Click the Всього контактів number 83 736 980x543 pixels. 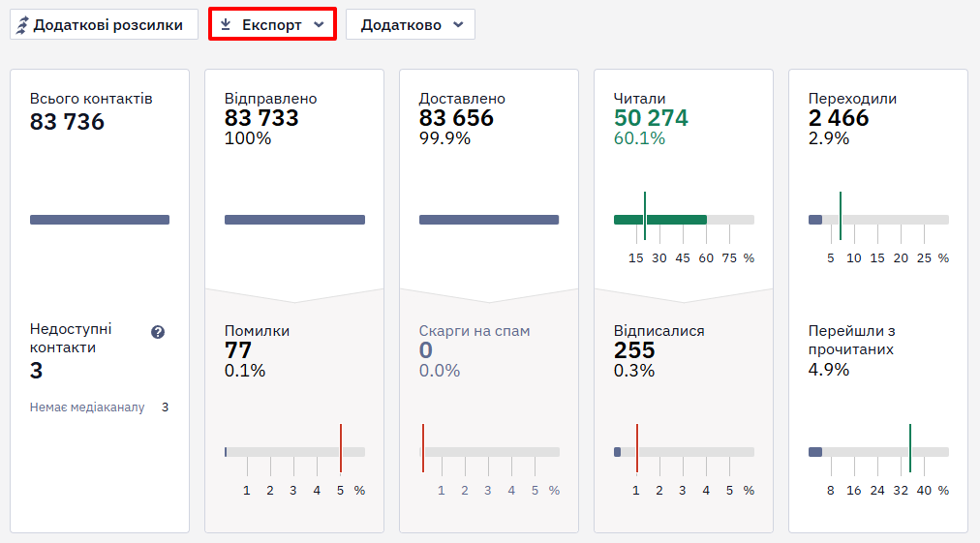coord(67,122)
